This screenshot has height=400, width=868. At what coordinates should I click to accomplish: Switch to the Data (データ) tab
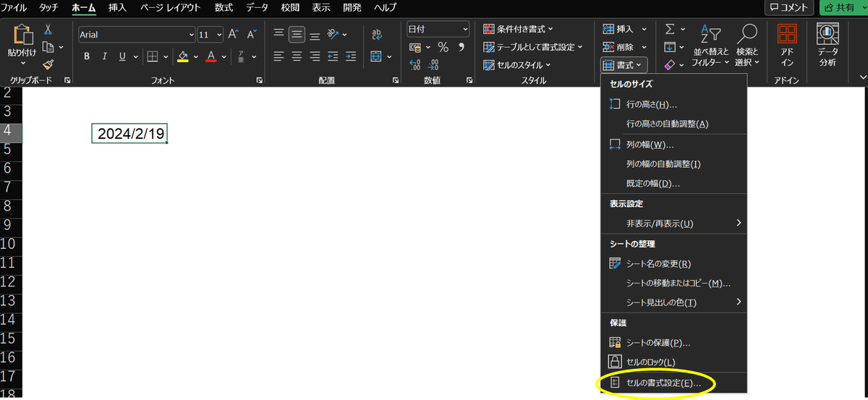[257, 7]
